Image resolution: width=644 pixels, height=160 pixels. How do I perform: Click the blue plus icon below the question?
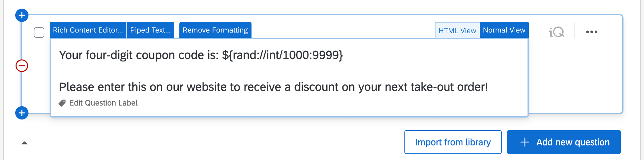(x=22, y=113)
